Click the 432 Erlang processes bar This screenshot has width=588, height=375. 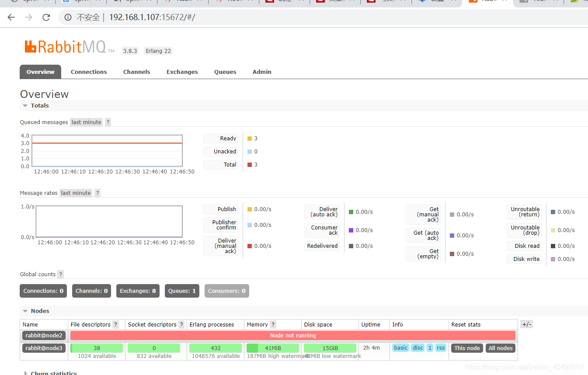tap(216, 348)
